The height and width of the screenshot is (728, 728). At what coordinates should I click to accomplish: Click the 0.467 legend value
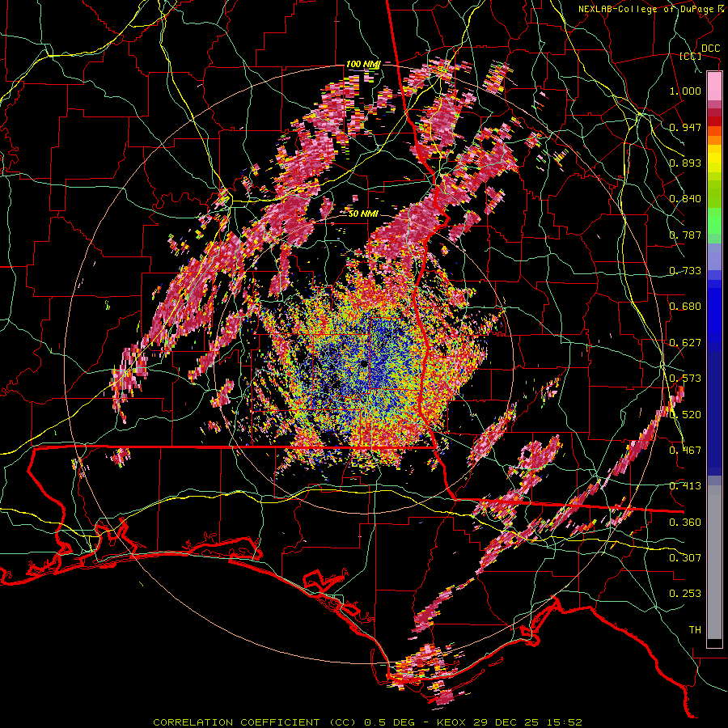pos(685,451)
